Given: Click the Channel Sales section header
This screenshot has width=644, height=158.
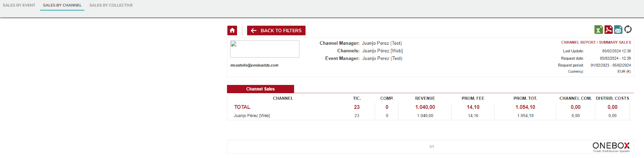Looking at the screenshot, I should click(260, 89).
